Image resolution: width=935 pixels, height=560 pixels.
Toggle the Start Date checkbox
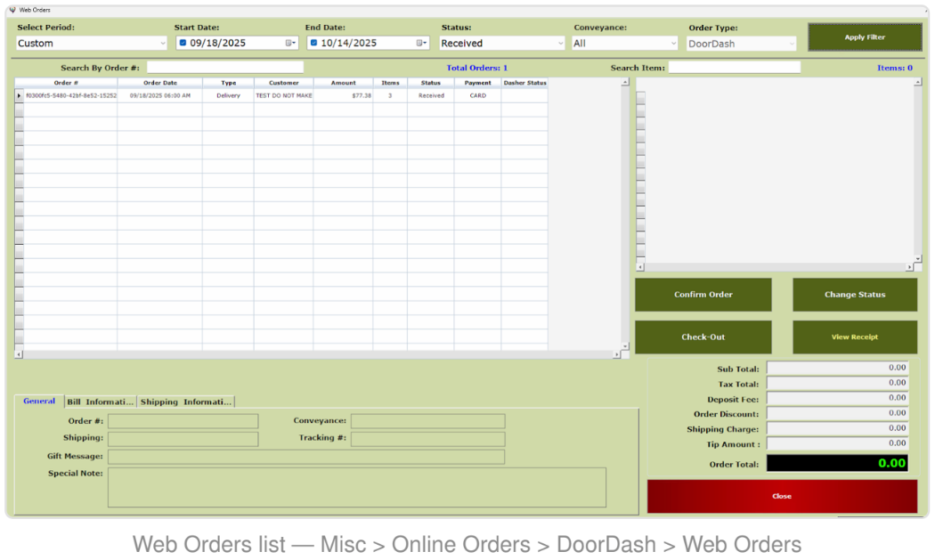coord(183,43)
